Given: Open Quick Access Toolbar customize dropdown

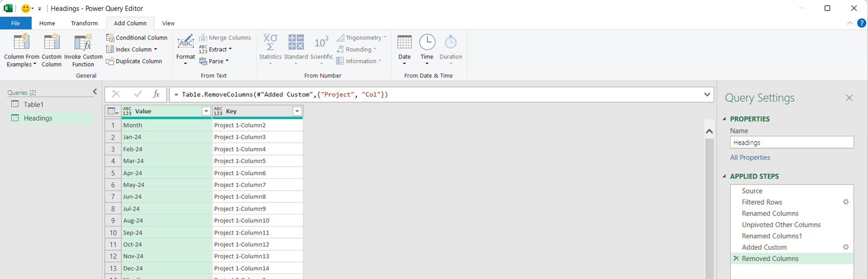Looking at the screenshot, I should [x=40, y=9].
